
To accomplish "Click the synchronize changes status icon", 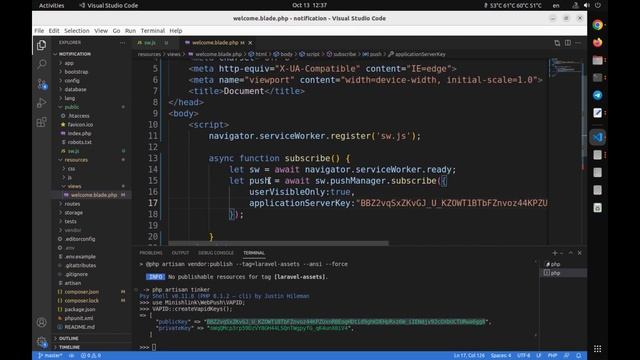I will click(x=71, y=356).
